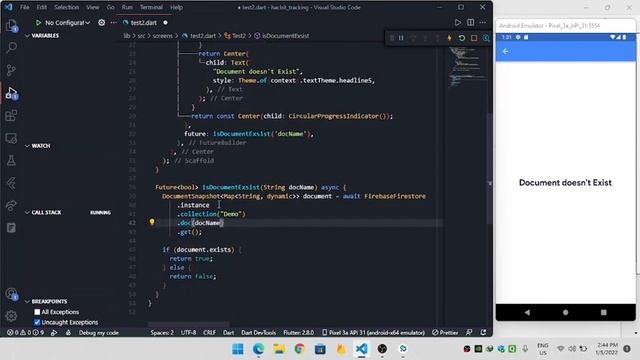Collapse the BREAKPOINTS section

tap(46, 302)
